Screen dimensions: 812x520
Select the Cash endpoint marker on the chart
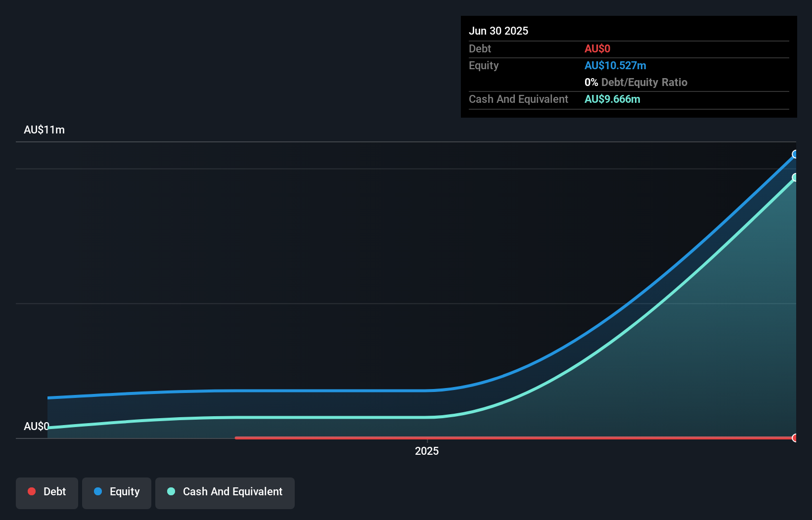[795, 178]
